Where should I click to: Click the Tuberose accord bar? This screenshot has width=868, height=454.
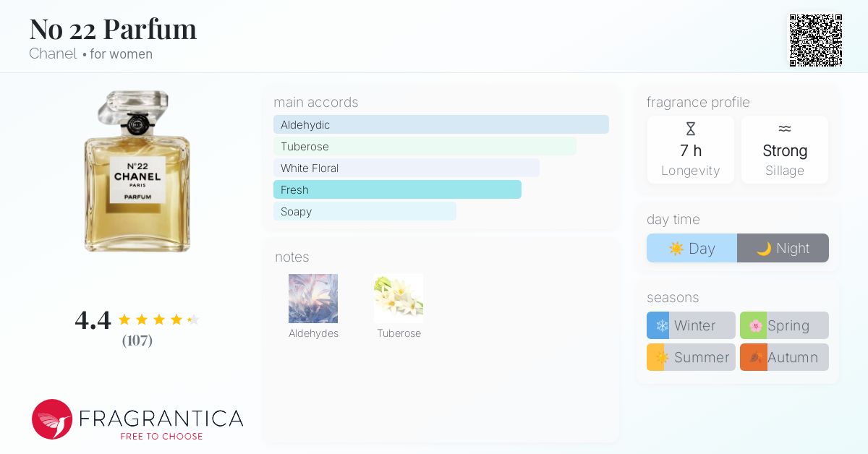click(x=425, y=146)
